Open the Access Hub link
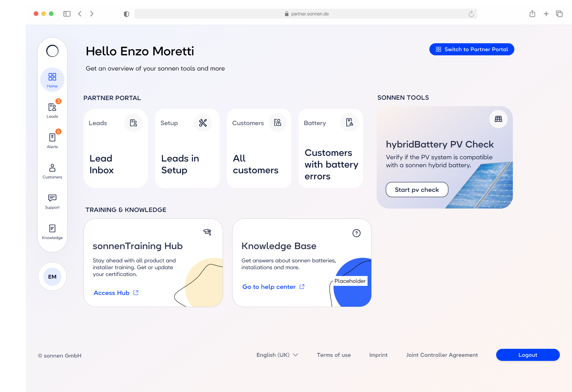This screenshot has width=572, height=392. [116, 293]
